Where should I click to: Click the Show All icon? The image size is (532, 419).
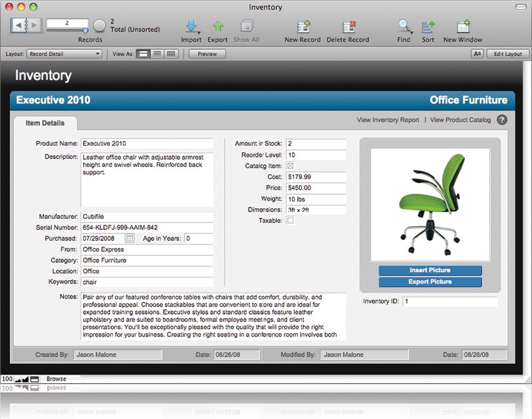247,27
